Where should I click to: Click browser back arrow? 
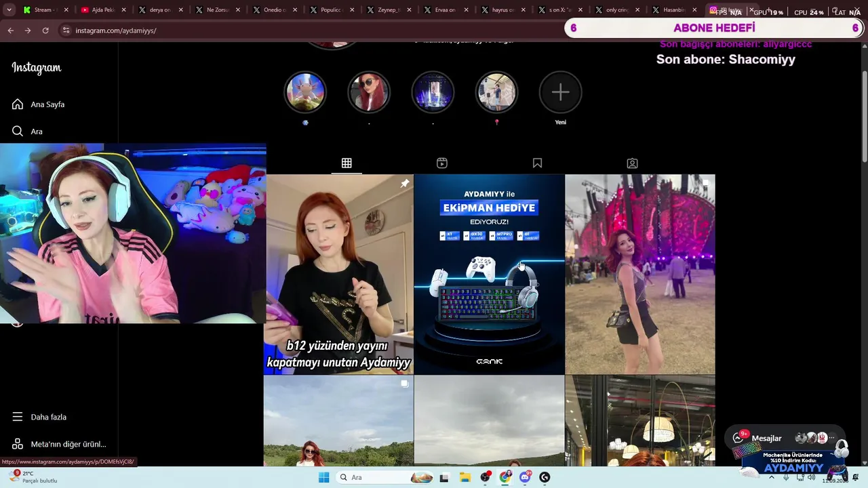10,30
